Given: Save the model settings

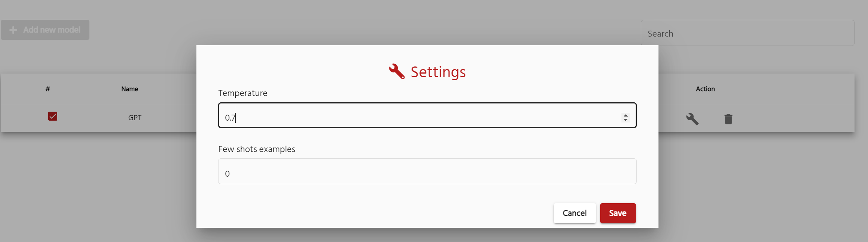Looking at the screenshot, I should [617, 213].
